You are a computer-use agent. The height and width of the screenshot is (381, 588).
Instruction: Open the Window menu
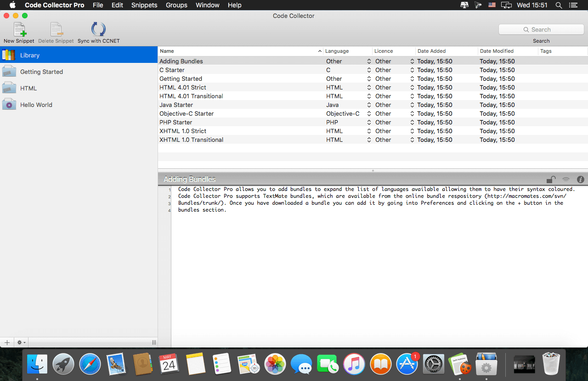pyautogui.click(x=207, y=5)
